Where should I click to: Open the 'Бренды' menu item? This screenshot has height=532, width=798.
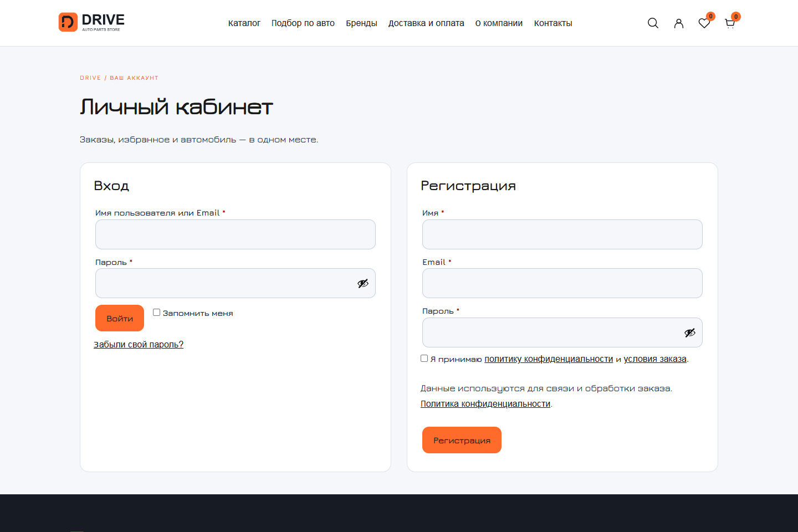(361, 23)
